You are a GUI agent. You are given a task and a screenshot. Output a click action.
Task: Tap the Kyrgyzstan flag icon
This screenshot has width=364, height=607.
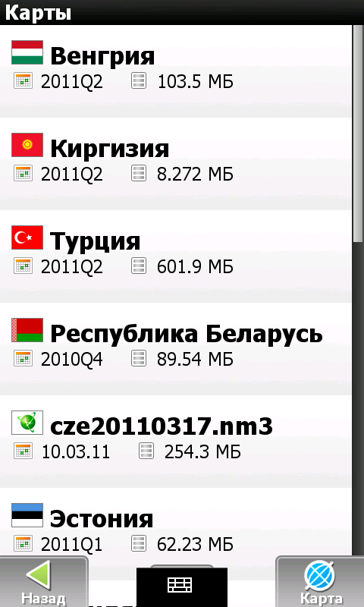(27, 145)
